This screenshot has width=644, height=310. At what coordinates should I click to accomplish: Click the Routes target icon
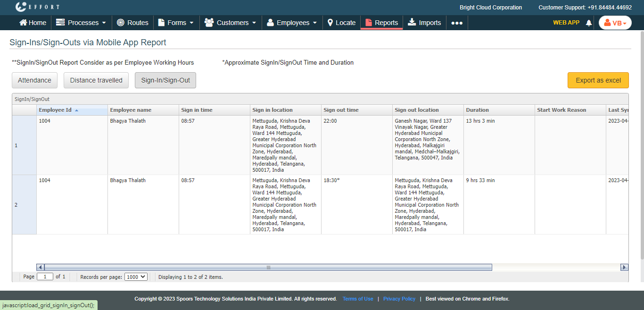click(121, 23)
